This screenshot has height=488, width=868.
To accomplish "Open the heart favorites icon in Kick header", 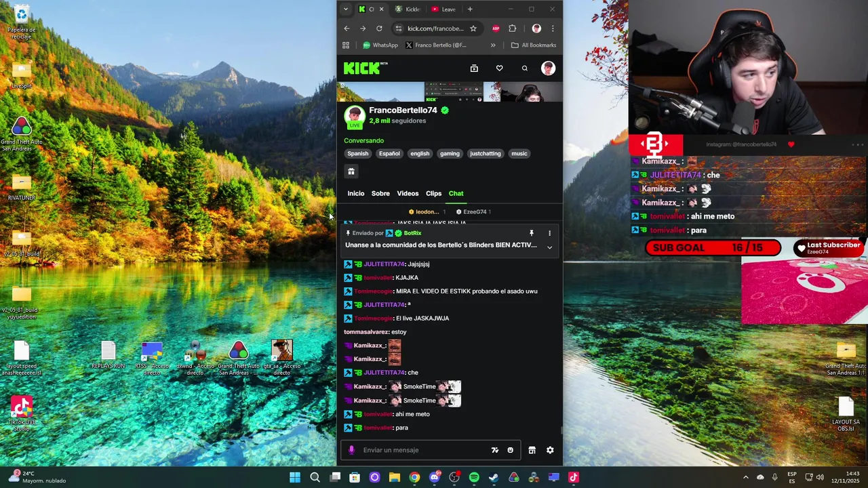I will 499,68.
